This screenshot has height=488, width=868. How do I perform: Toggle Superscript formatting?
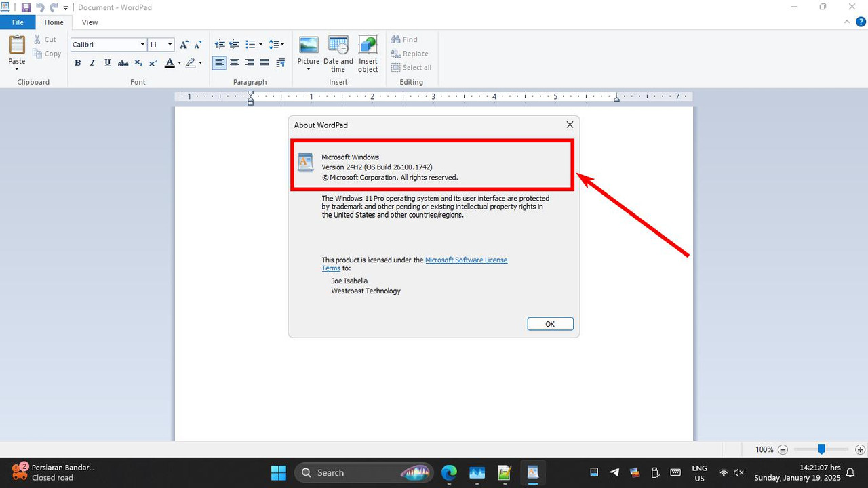(153, 63)
